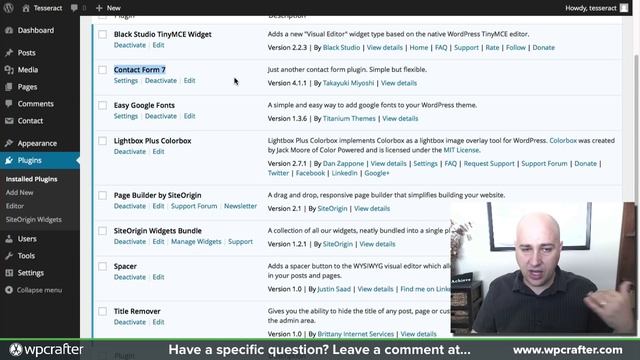The width and height of the screenshot is (640, 360).
Task: Click the Collapse menu arrow icon
Action: 9,290
